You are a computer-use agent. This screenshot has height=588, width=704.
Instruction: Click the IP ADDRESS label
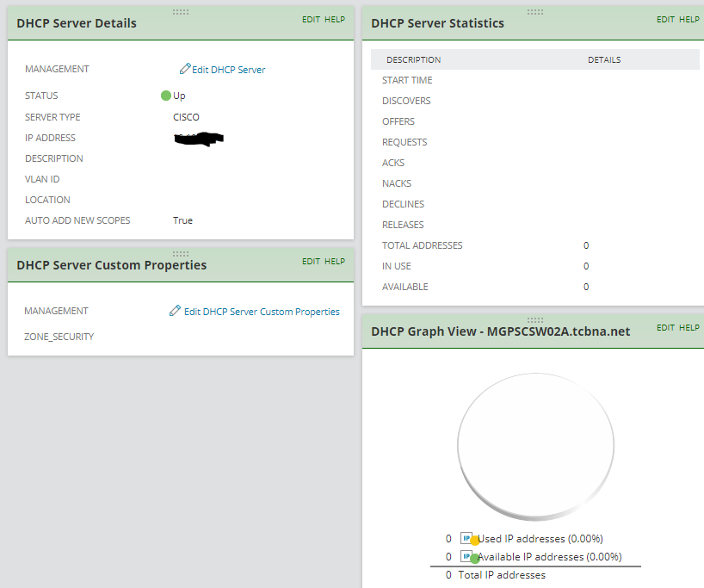tap(50, 138)
